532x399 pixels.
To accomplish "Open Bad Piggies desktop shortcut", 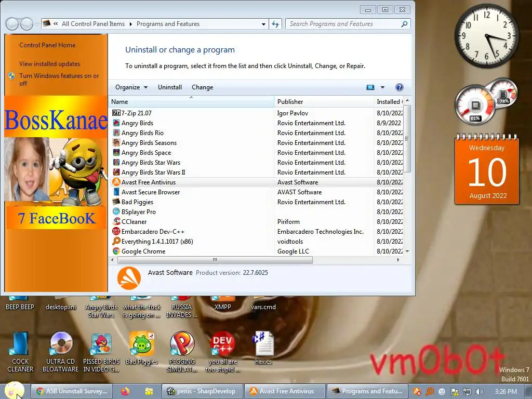I will click(141, 348).
